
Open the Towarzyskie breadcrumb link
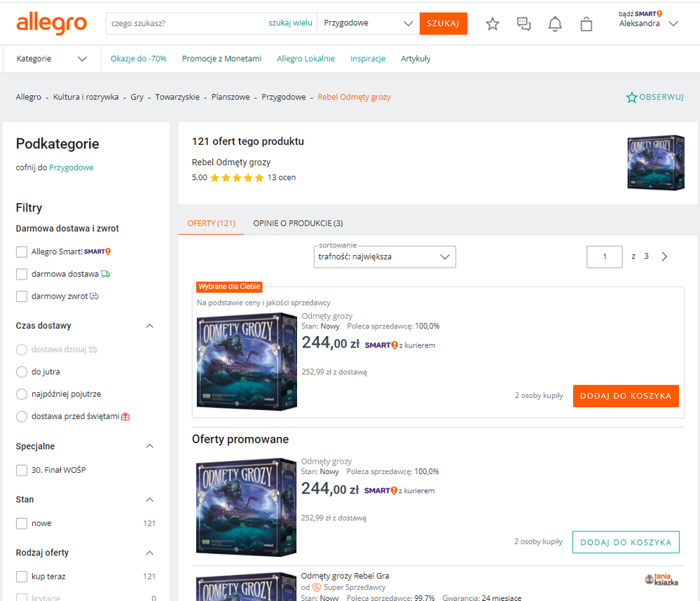(177, 97)
